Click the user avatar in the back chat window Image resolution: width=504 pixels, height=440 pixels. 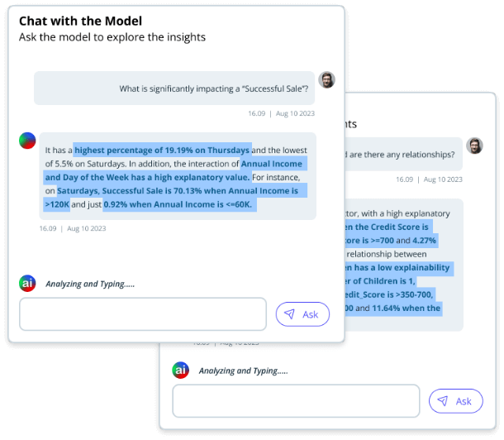click(474, 146)
